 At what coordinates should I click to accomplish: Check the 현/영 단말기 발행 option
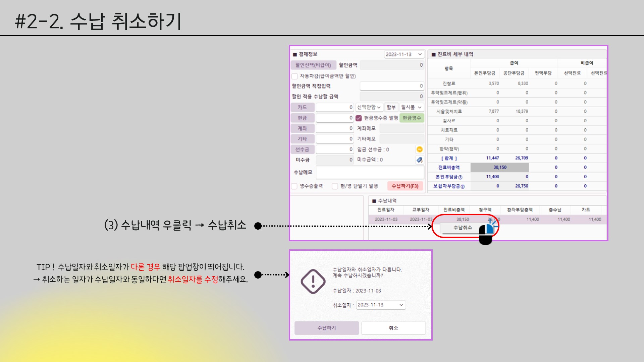click(x=335, y=186)
